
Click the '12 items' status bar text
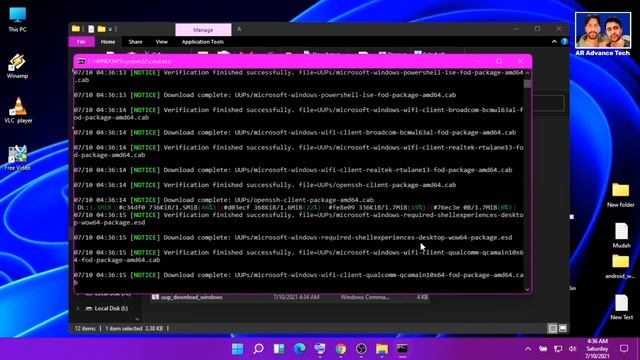(85, 329)
